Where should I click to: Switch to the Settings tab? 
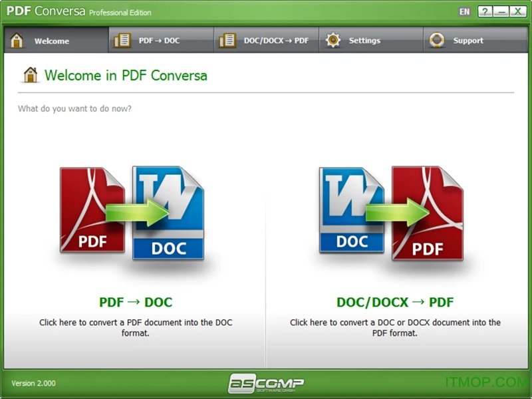point(364,40)
